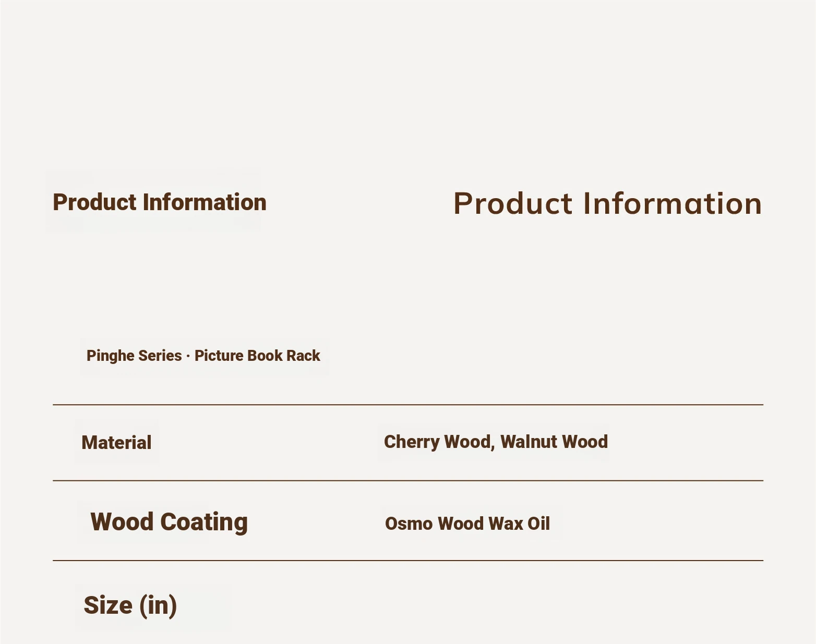Click divider line between Material and Wood Coating
The height and width of the screenshot is (644, 816).
[x=408, y=481]
